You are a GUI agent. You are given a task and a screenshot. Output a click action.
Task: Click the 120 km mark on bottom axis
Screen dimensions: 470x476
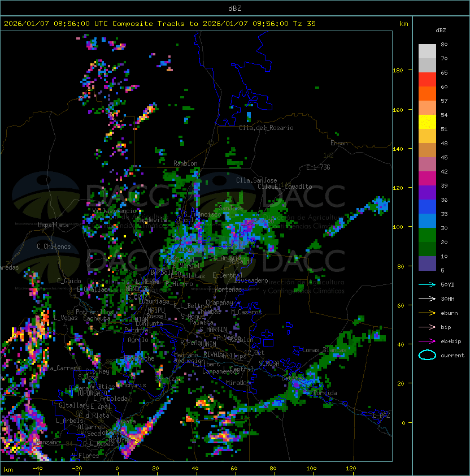click(x=351, y=469)
